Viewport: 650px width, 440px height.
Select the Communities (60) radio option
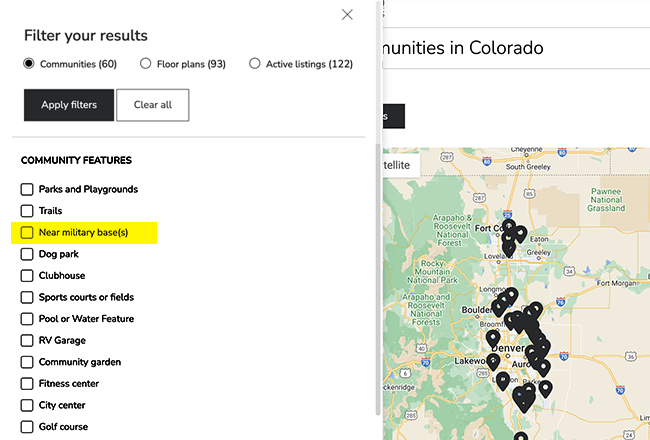tap(30, 64)
